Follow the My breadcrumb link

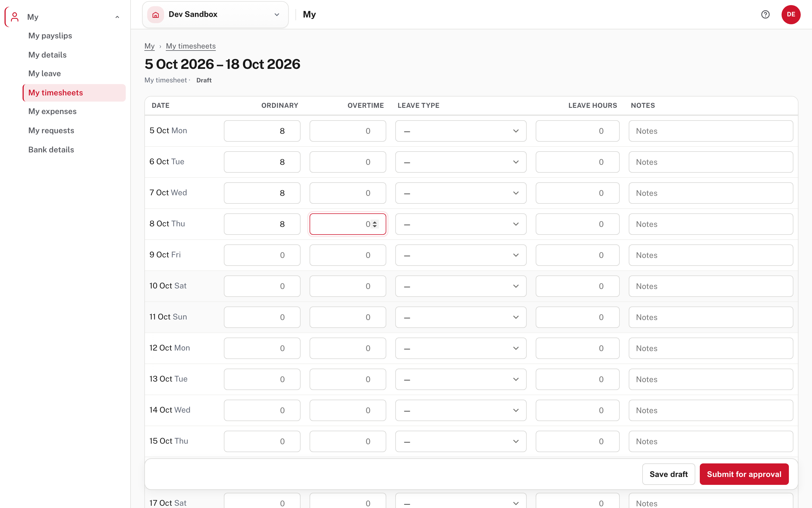point(149,46)
